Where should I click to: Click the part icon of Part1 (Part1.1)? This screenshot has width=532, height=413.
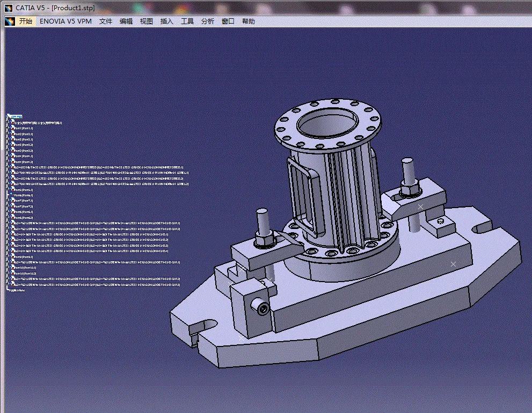[x=12, y=128]
